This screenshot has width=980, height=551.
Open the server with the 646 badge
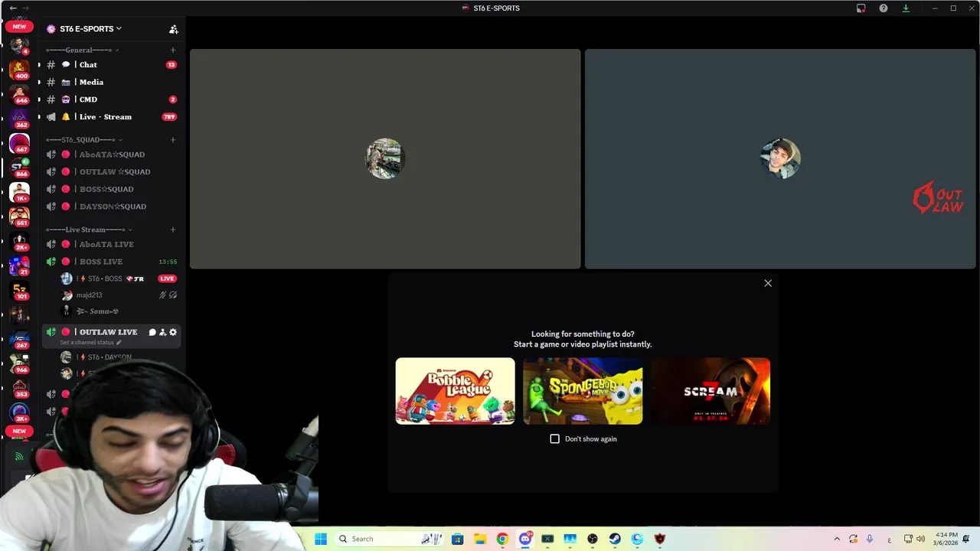coord(19,93)
